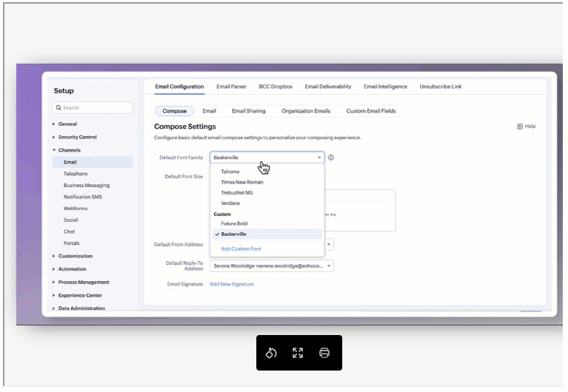This screenshot has height=392, width=568.
Task: Choose Futura Bold custom font
Action: point(234,223)
